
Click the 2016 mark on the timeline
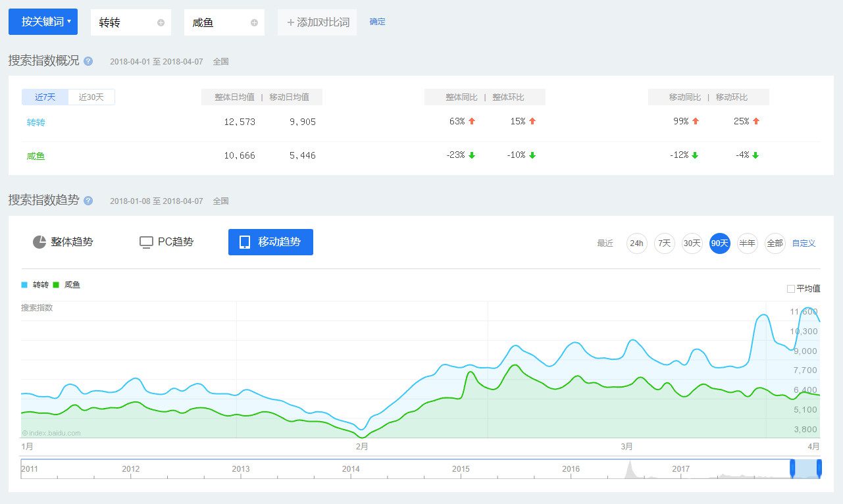coord(571,469)
